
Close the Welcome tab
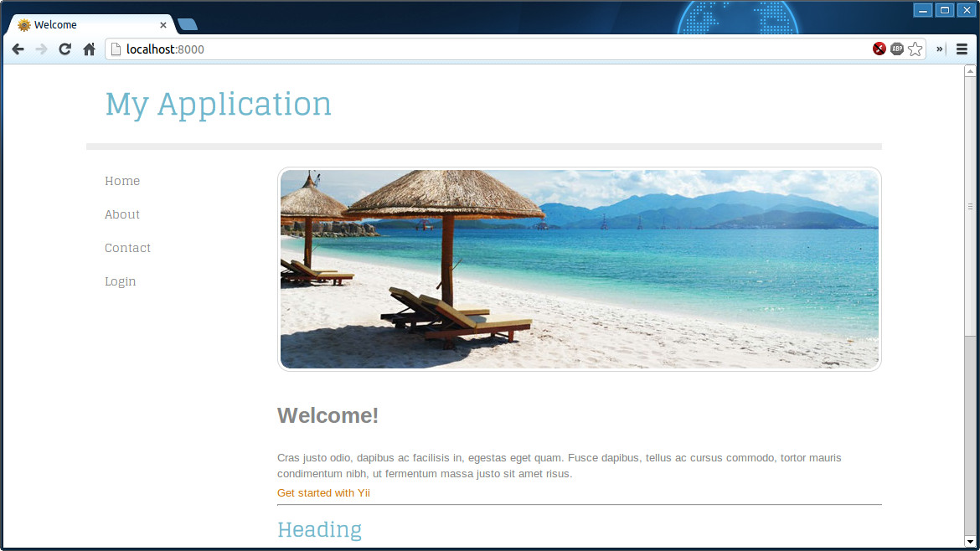163,25
